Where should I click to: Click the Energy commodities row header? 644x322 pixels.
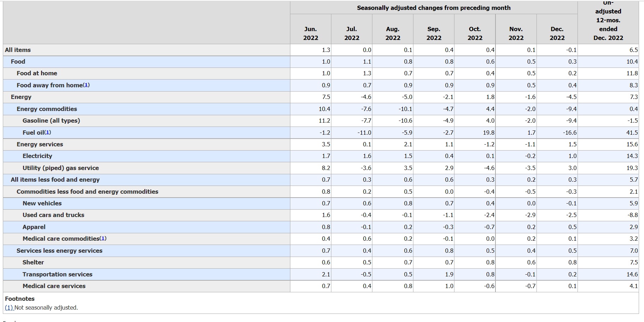(x=47, y=109)
